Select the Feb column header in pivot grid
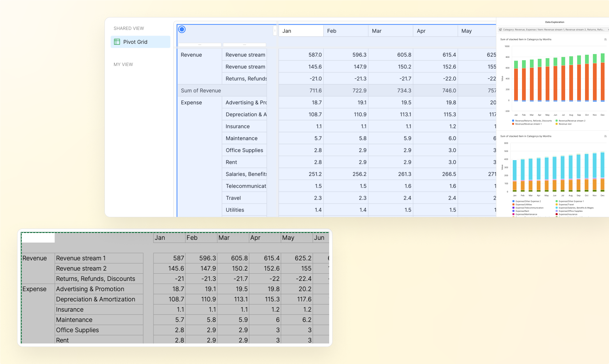This screenshot has height=364, width=609. click(x=346, y=31)
